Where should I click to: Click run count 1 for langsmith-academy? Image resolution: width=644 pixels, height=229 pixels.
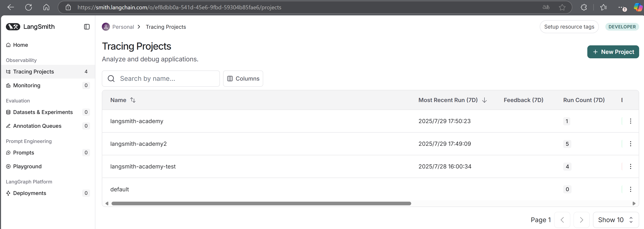click(x=566, y=121)
